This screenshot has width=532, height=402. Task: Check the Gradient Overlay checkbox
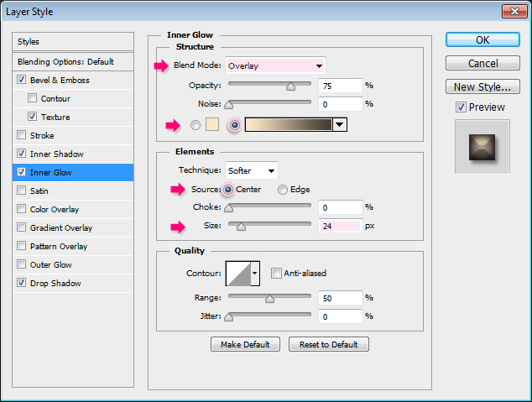click(21, 227)
